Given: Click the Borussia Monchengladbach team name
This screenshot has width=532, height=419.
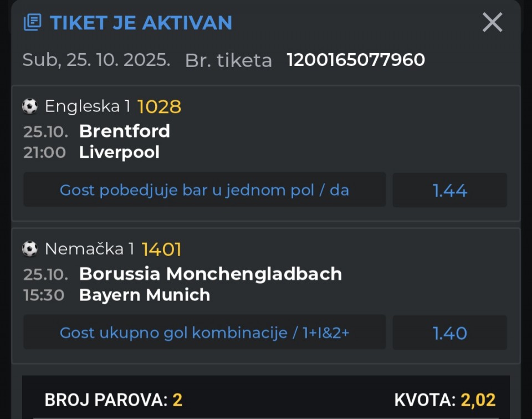Looking at the screenshot, I should tap(211, 274).
